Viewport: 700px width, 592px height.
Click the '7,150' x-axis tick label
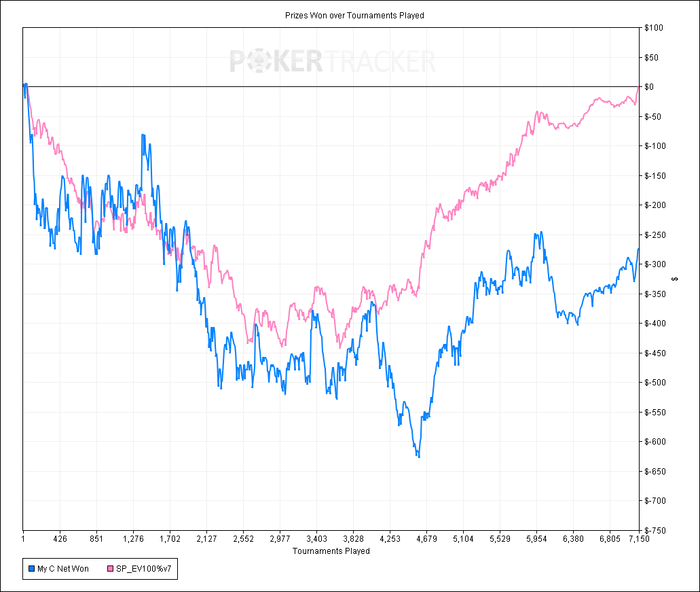(639, 539)
